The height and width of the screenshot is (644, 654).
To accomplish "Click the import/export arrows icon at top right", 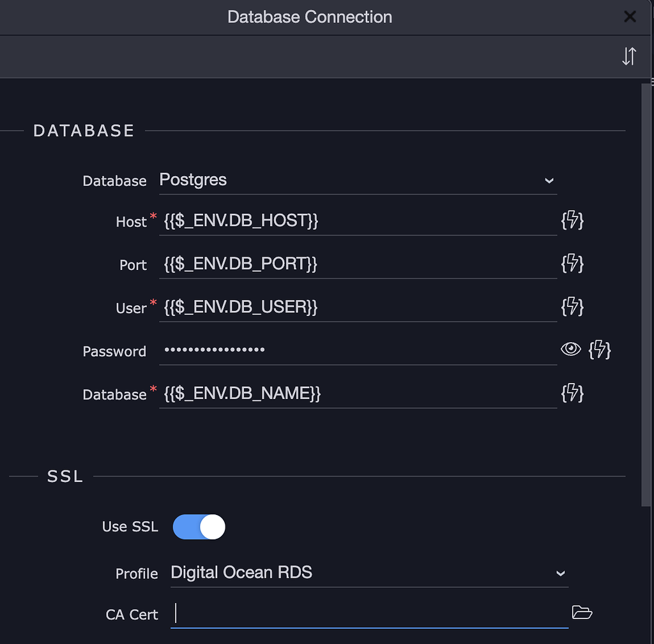I will coord(629,56).
